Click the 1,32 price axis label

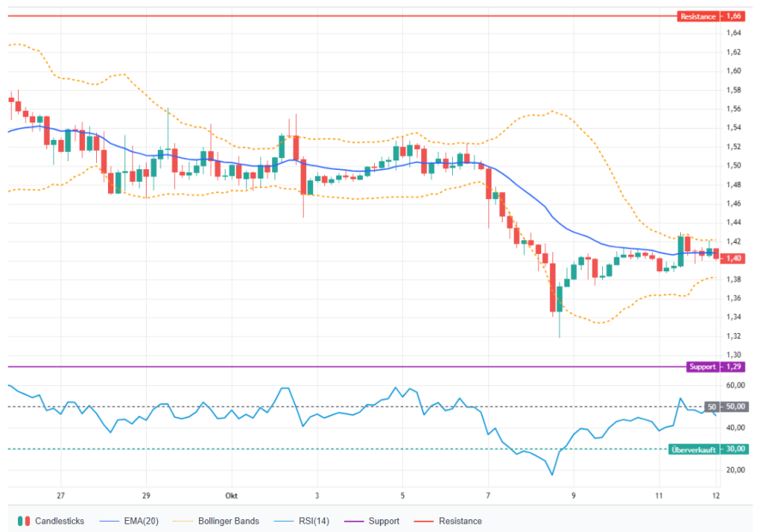pyautogui.click(x=733, y=336)
